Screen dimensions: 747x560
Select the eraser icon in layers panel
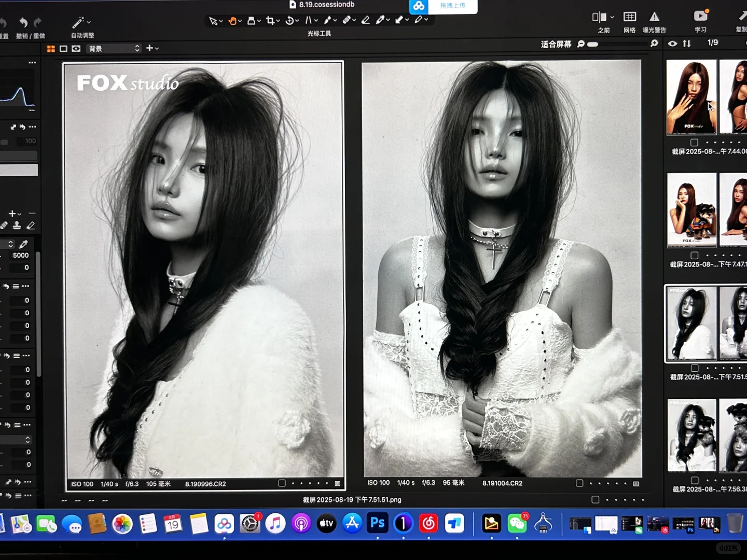[31, 226]
